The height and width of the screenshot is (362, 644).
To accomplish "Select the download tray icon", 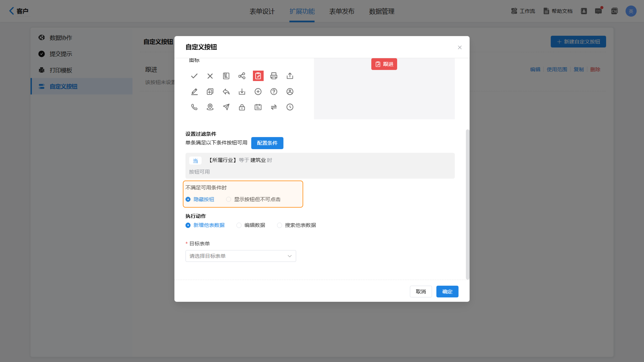I will [242, 91].
